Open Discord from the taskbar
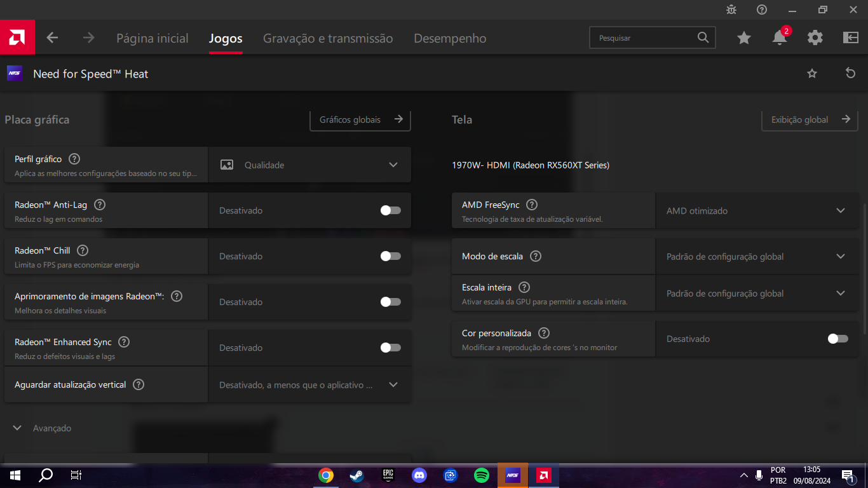The image size is (868, 488). 419,475
